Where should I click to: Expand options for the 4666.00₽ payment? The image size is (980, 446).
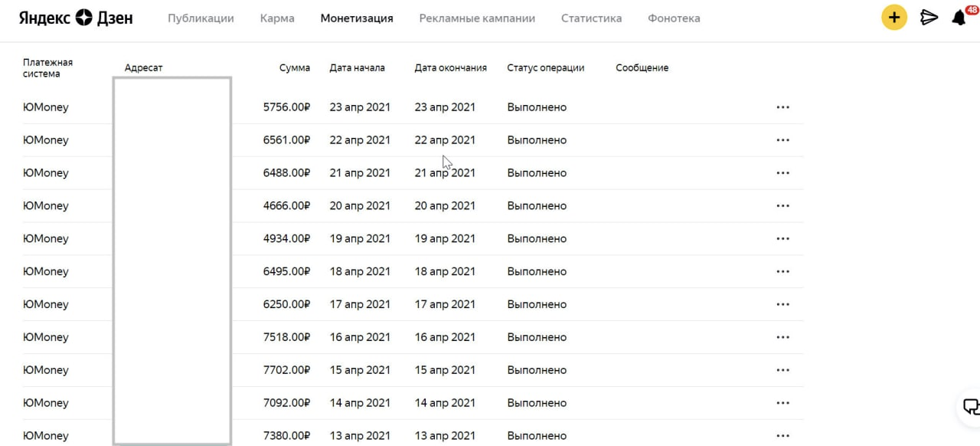(782, 206)
